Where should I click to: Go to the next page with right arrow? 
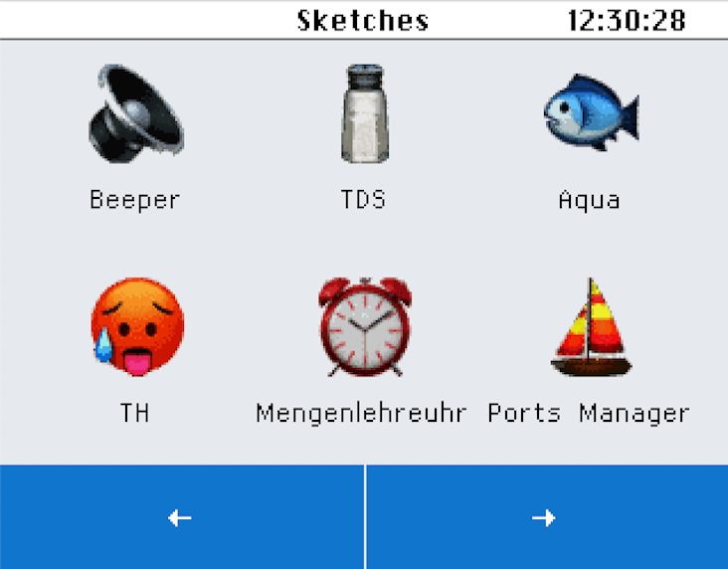[547, 517]
